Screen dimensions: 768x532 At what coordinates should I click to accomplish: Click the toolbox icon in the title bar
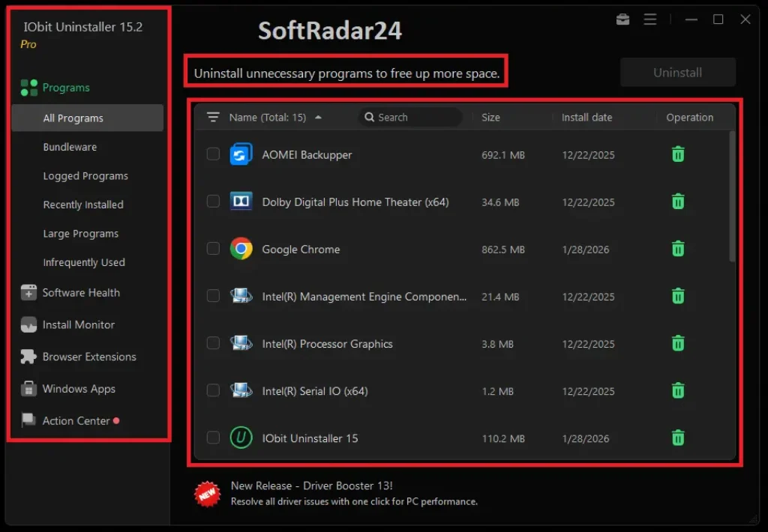[x=622, y=19]
